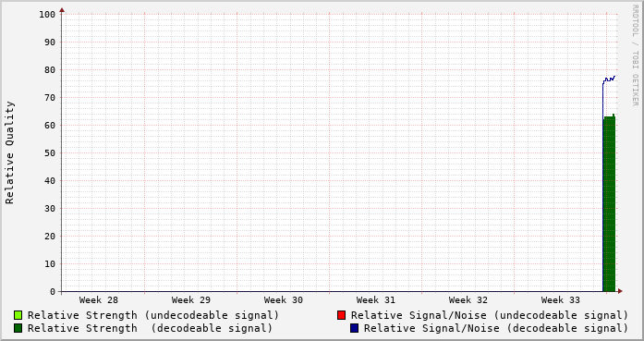Screen dimensions: 644x341
Task: Click the light green undecodeable strength swatch
Action: (x=18, y=315)
